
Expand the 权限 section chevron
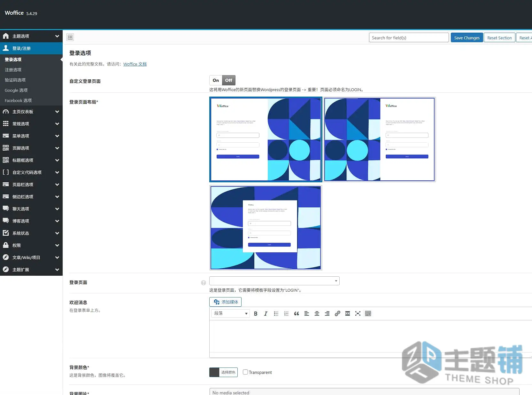(57, 245)
